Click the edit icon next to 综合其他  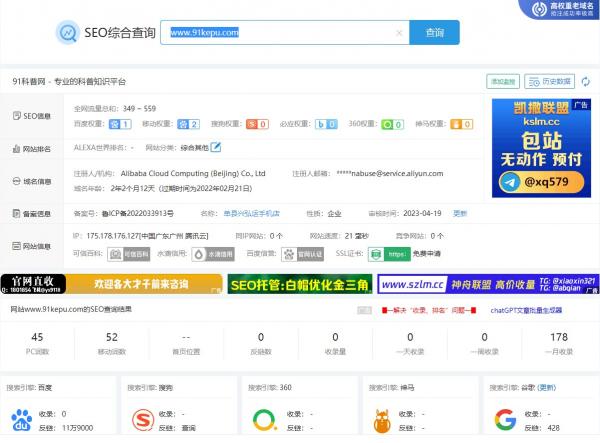(x=216, y=147)
